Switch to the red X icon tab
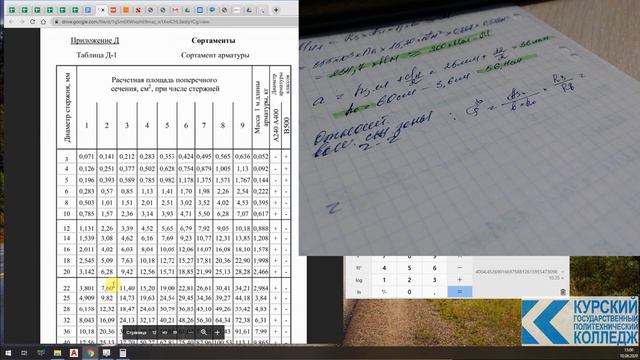 (138, 10)
